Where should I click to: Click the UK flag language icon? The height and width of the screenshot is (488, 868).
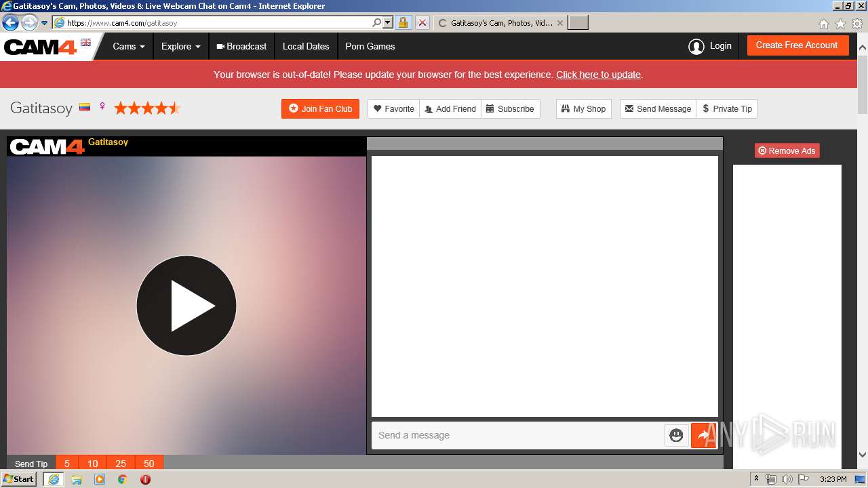(x=85, y=42)
